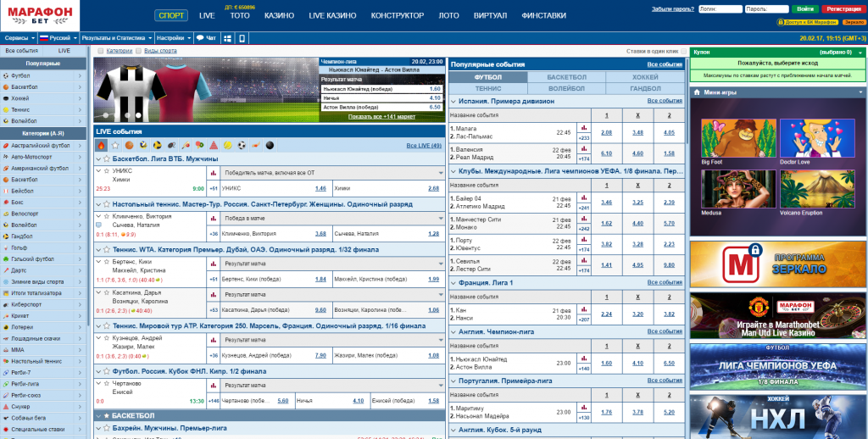Open the Забыли пароль? link
The width and height of the screenshot is (868, 439).
pyautogui.click(x=672, y=9)
